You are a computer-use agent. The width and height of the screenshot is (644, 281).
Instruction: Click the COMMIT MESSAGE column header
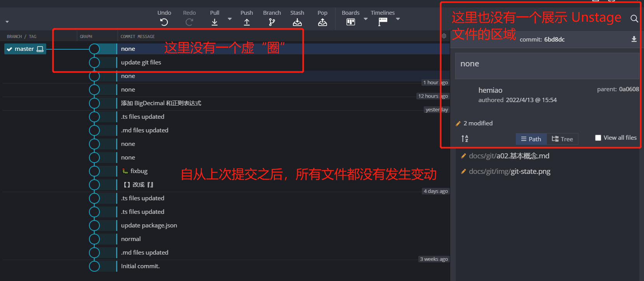[x=138, y=36]
